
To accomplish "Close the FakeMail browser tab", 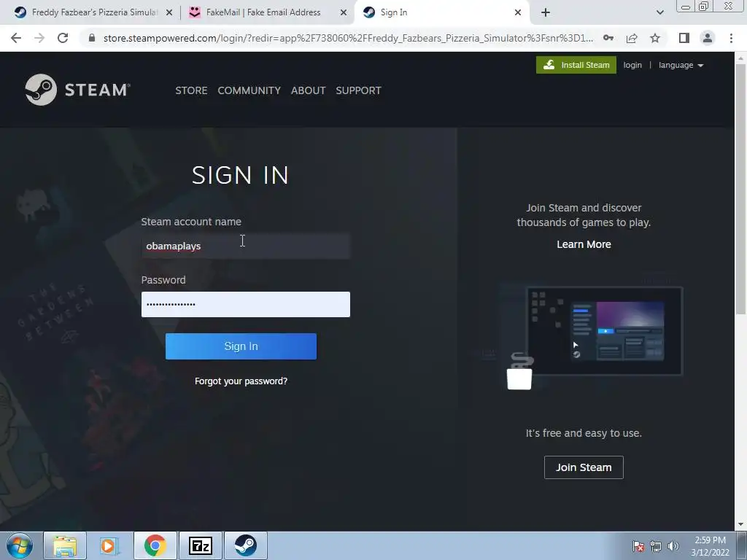I will click(344, 13).
